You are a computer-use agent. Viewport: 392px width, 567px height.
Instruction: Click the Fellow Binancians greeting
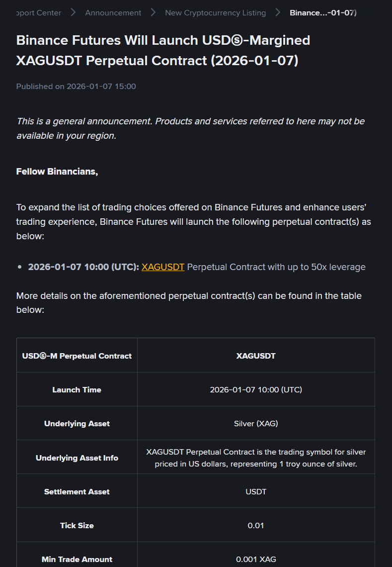click(x=57, y=172)
